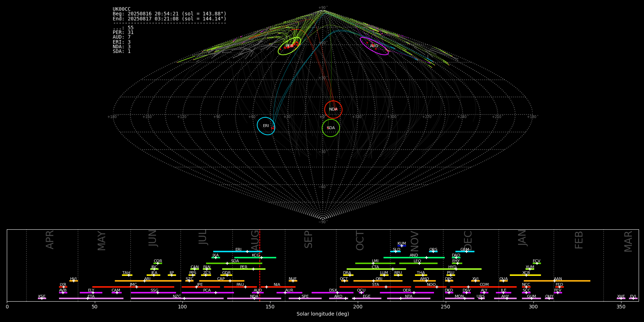Image resolution: width=644 pixels, height=322 pixels.
Task: Click the PCA shower bar in the timeline
Action: pyautogui.click(x=208, y=293)
